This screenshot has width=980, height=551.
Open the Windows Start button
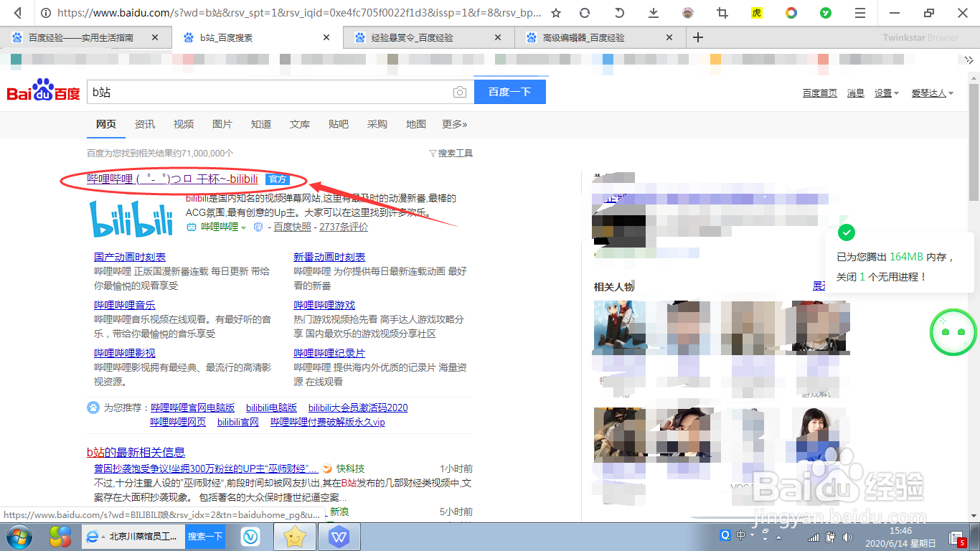18,536
